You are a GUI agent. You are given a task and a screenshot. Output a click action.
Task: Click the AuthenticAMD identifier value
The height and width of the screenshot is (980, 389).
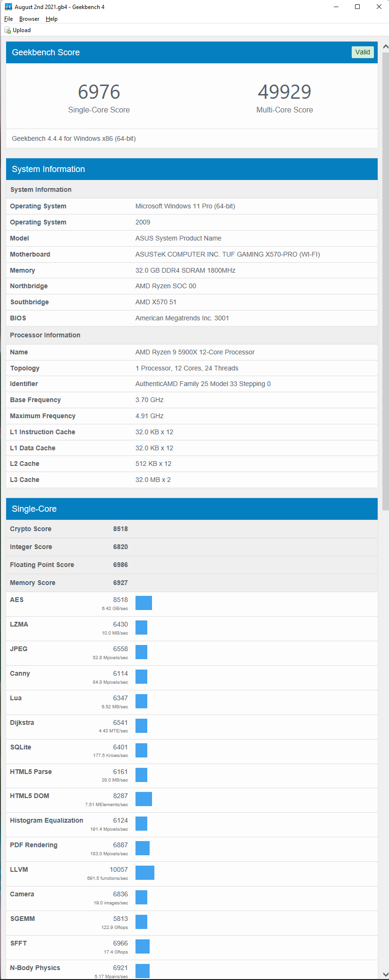(x=203, y=384)
